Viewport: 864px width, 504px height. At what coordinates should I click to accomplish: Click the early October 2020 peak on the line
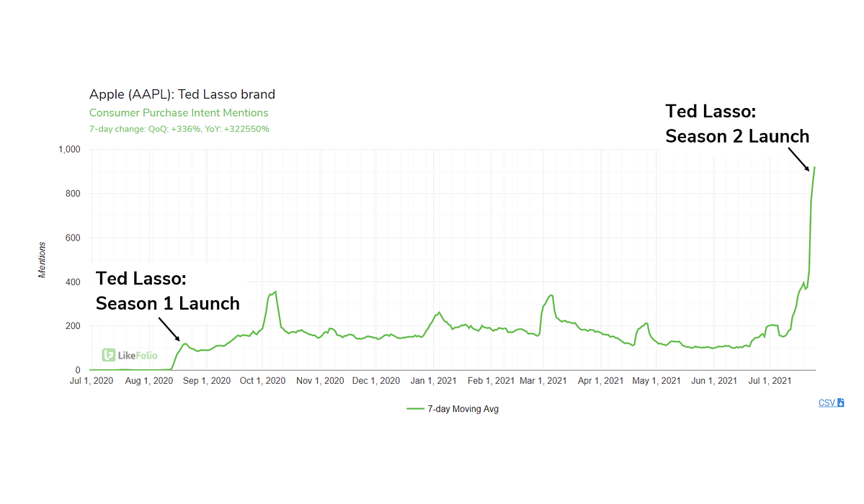(x=275, y=292)
